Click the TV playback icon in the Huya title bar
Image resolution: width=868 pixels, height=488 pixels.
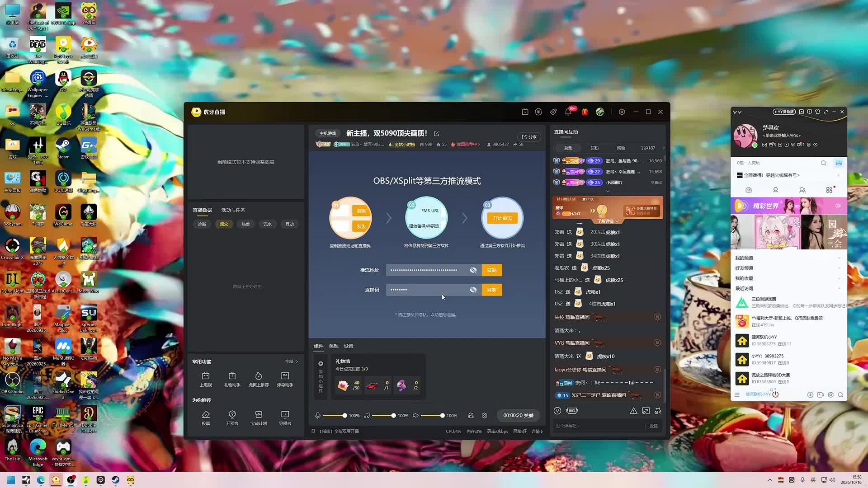pos(525,112)
